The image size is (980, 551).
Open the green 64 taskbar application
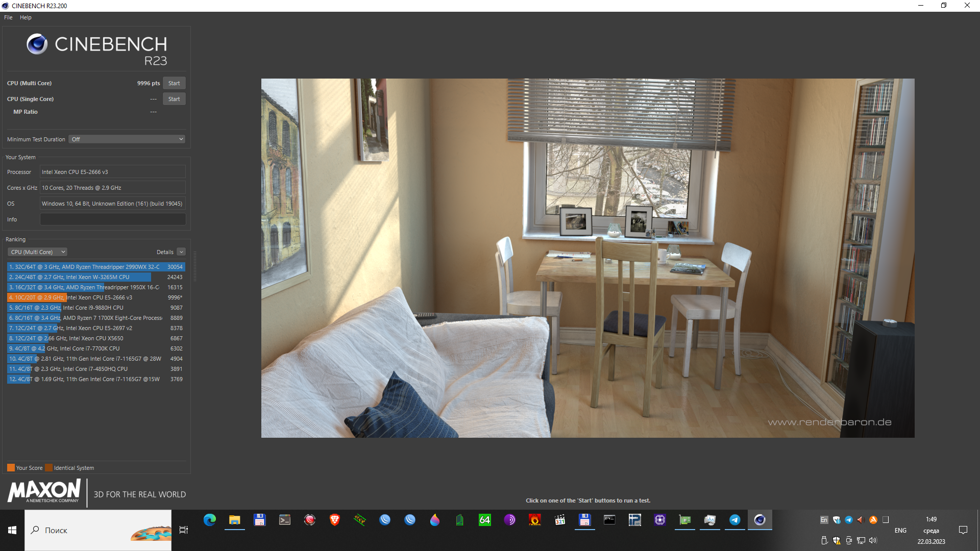484,520
